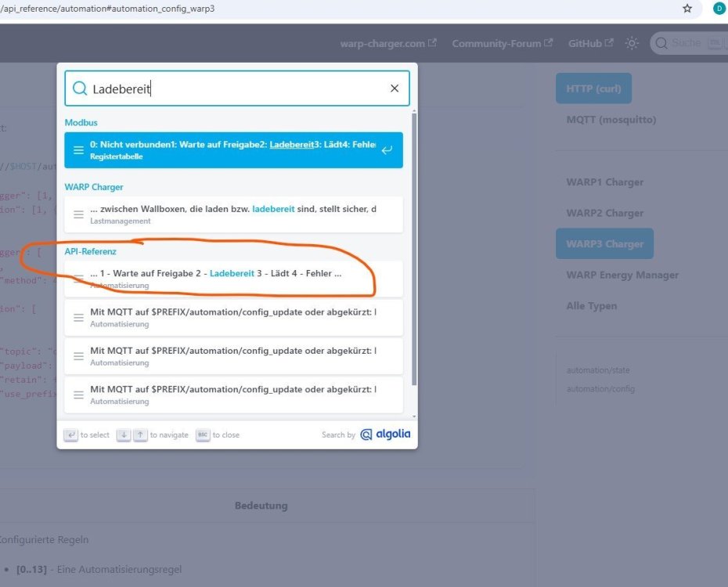Click list icon of circled Automatisierung result

pyautogui.click(x=78, y=279)
